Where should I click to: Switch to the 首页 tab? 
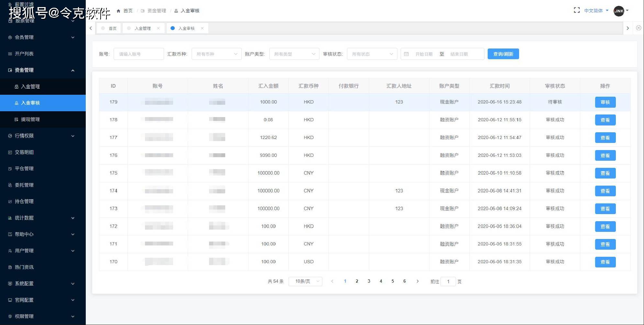point(109,28)
